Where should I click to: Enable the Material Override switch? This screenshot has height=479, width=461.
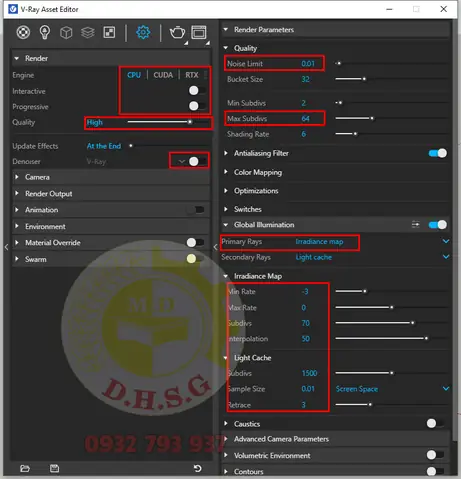point(195,243)
